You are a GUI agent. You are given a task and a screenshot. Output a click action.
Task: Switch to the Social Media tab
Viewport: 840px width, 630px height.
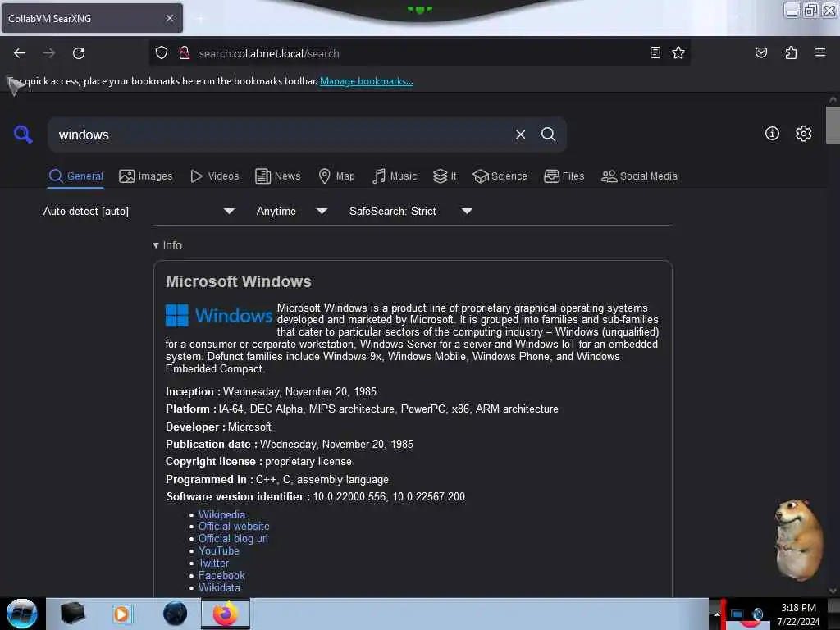tap(638, 176)
